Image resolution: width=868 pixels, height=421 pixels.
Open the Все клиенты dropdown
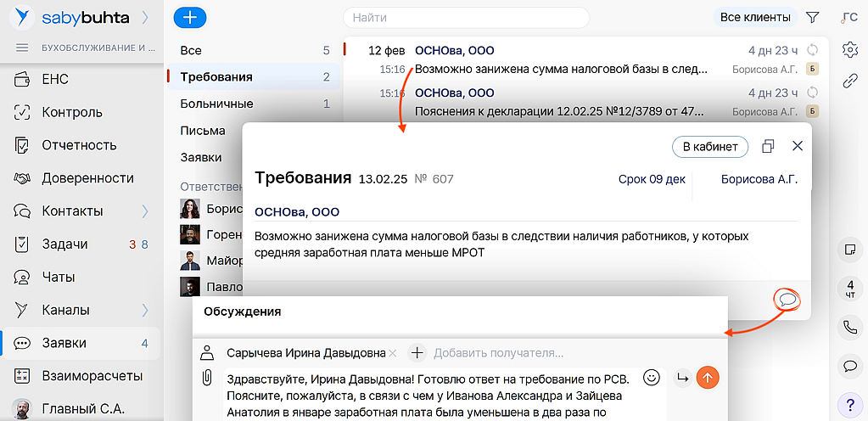tap(755, 17)
